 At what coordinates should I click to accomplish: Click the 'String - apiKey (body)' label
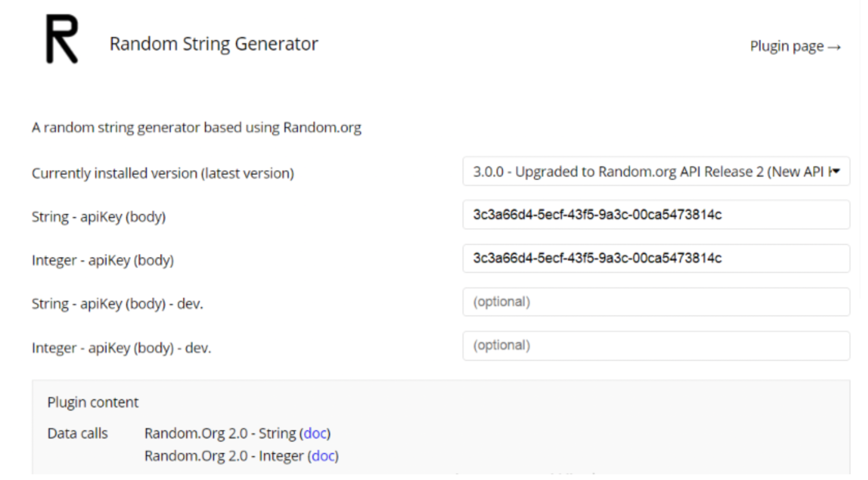coord(99,217)
